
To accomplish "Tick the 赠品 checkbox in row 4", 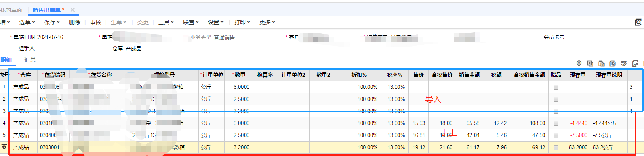I will click(x=556, y=123).
